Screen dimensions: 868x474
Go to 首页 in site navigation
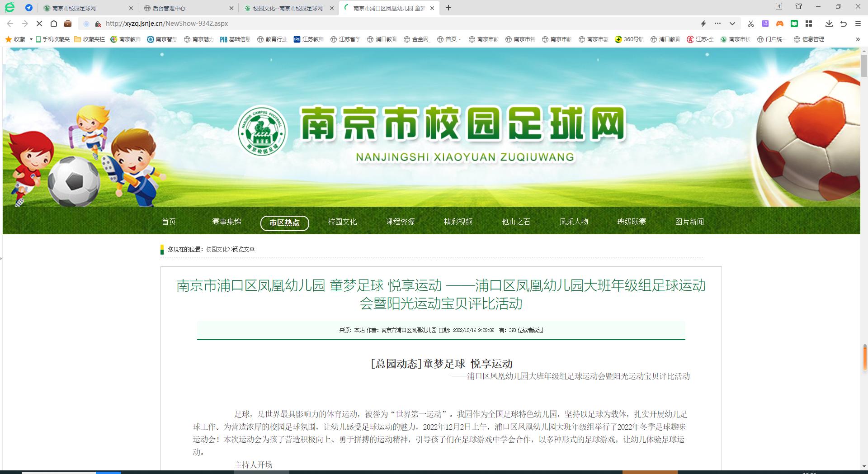169,222
